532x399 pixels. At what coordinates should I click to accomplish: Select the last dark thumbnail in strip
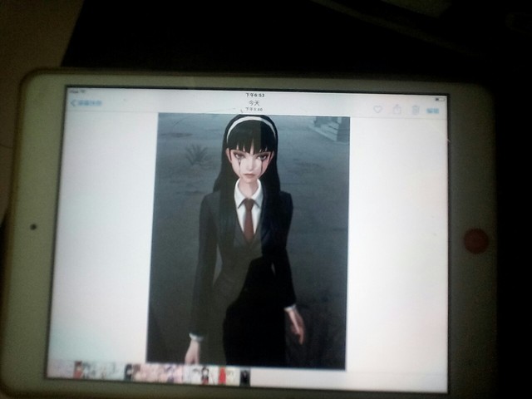pyautogui.click(x=245, y=377)
